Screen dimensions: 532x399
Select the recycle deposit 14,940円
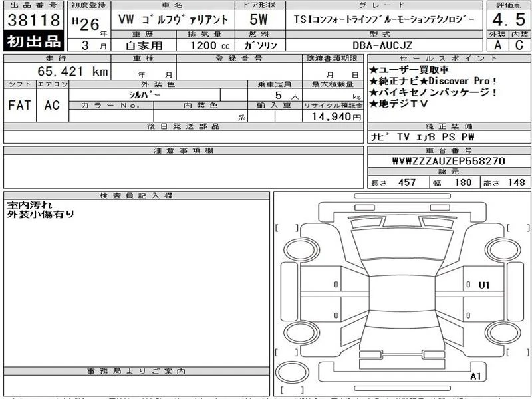point(336,116)
